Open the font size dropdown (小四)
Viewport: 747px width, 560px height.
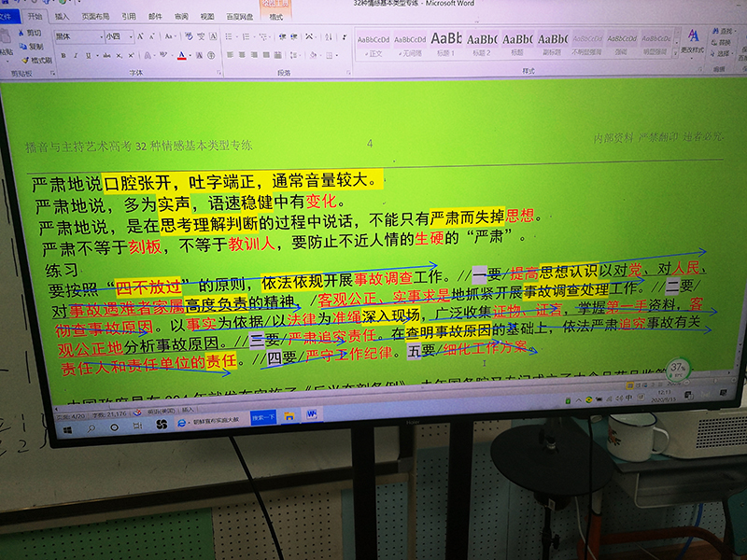[118, 37]
